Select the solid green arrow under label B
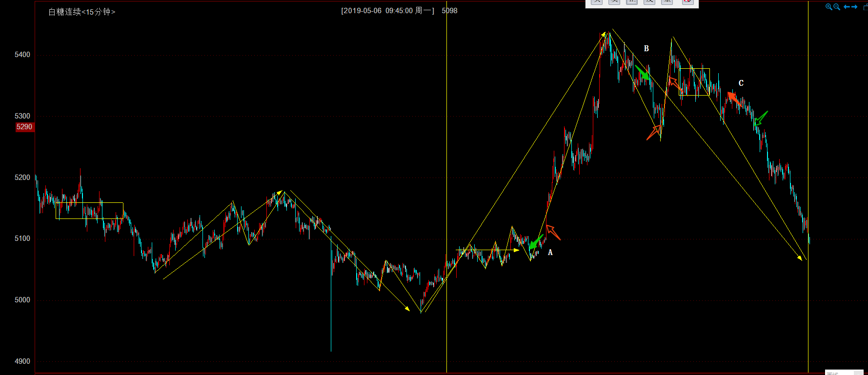This screenshot has height=375, width=868. click(642, 73)
